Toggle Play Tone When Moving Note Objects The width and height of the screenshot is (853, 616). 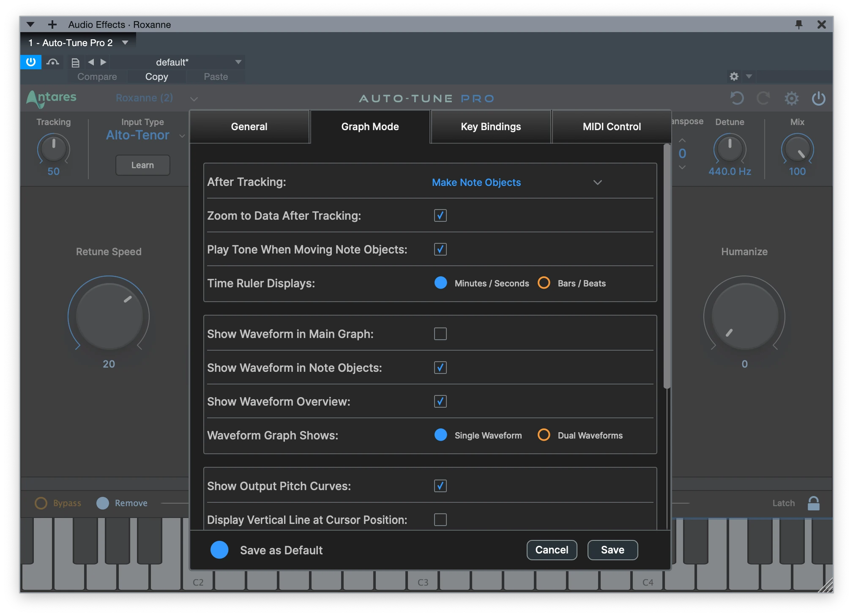point(440,249)
